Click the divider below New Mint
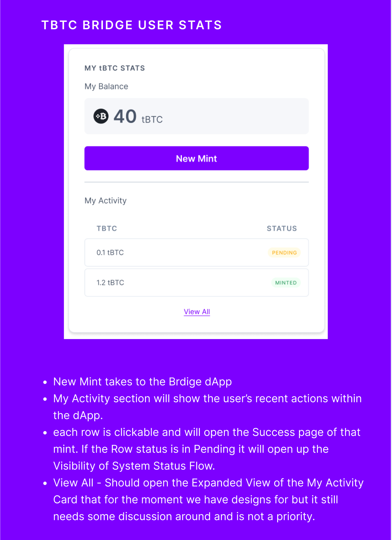392x540 pixels. click(196, 181)
